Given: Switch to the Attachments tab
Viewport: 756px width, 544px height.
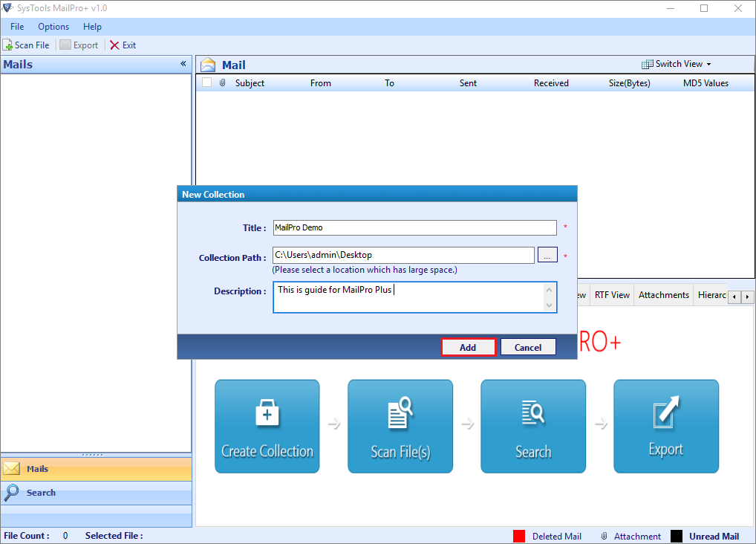Looking at the screenshot, I should 662,295.
